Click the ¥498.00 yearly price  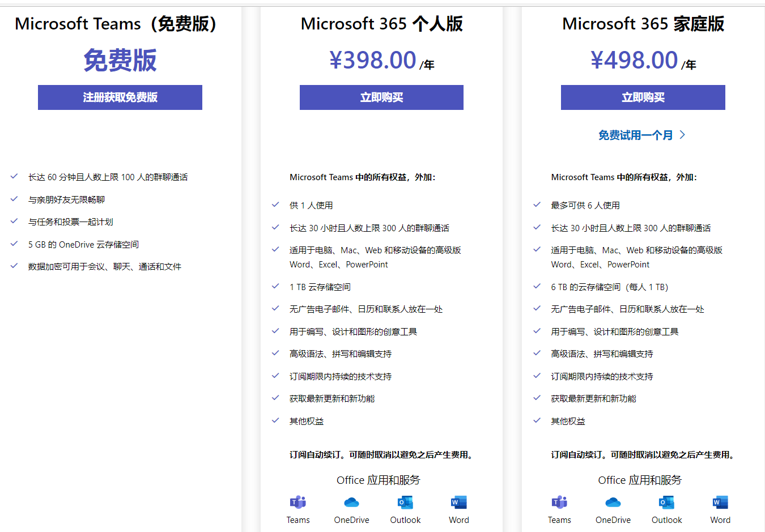(x=634, y=60)
